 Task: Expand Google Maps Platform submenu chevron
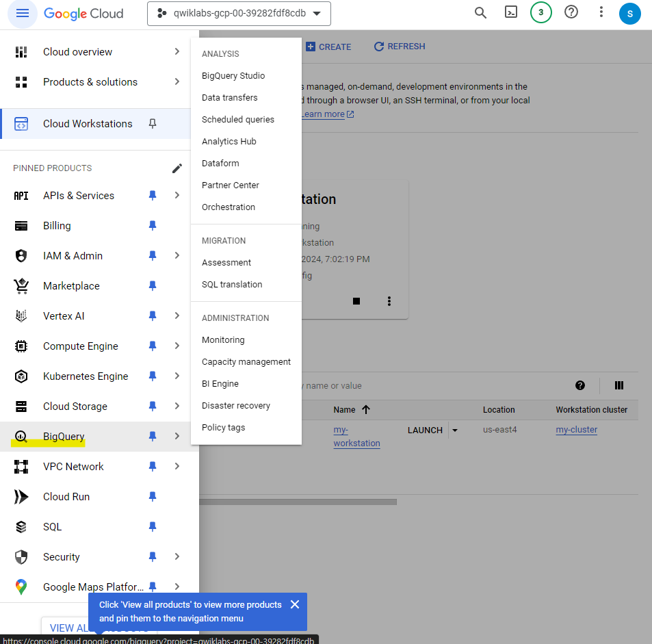[x=177, y=587]
